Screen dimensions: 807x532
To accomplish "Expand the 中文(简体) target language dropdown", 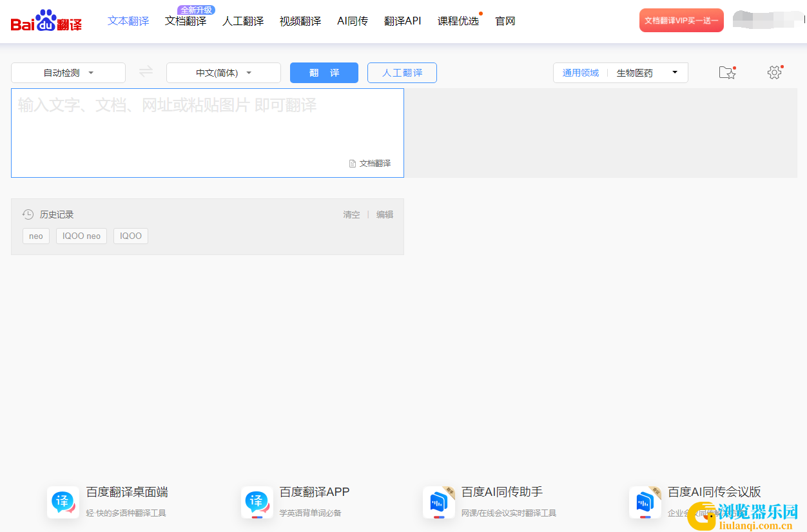I will (224, 73).
